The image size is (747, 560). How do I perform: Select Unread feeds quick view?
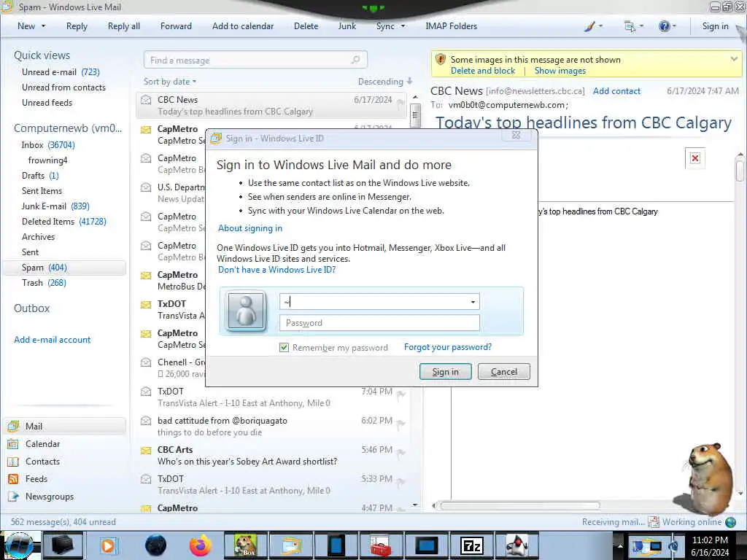click(47, 102)
